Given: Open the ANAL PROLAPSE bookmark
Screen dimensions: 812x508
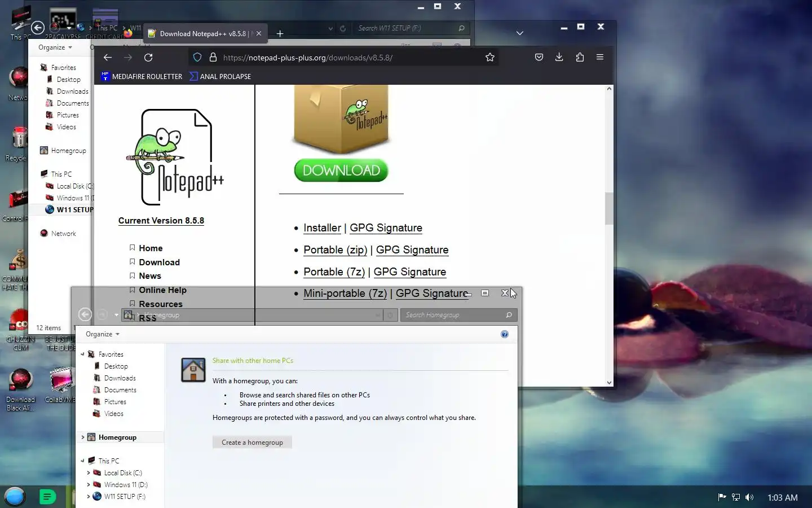Looking at the screenshot, I should tap(220, 76).
